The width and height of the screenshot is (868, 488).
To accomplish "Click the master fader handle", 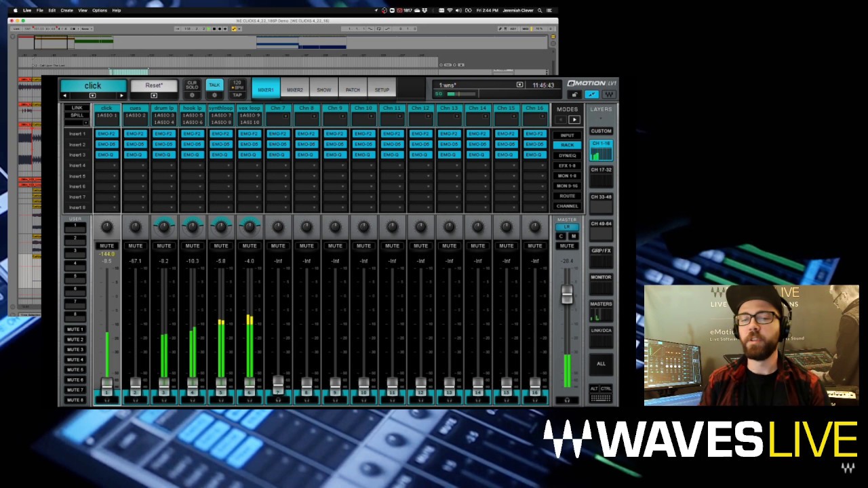I will pyautogui.click(x=567, y=293).
